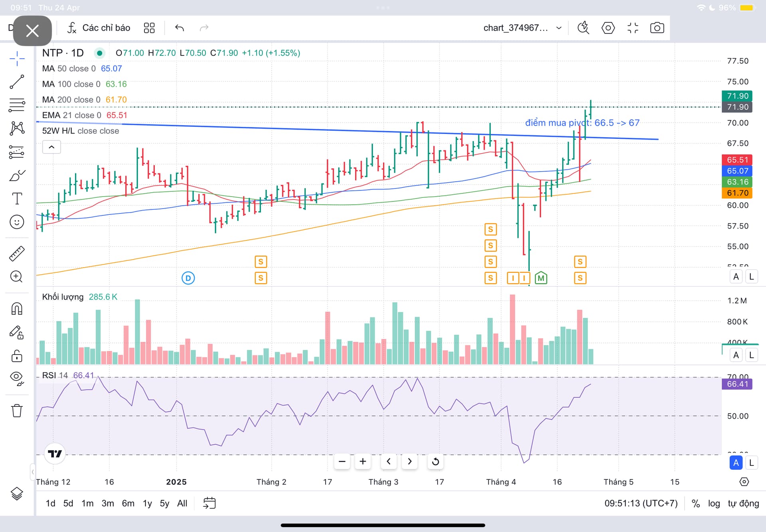The height and width of the screenshot is (532, 766).
Task: Expand the bottom-left object tree layers
Action: coord(17,494)
